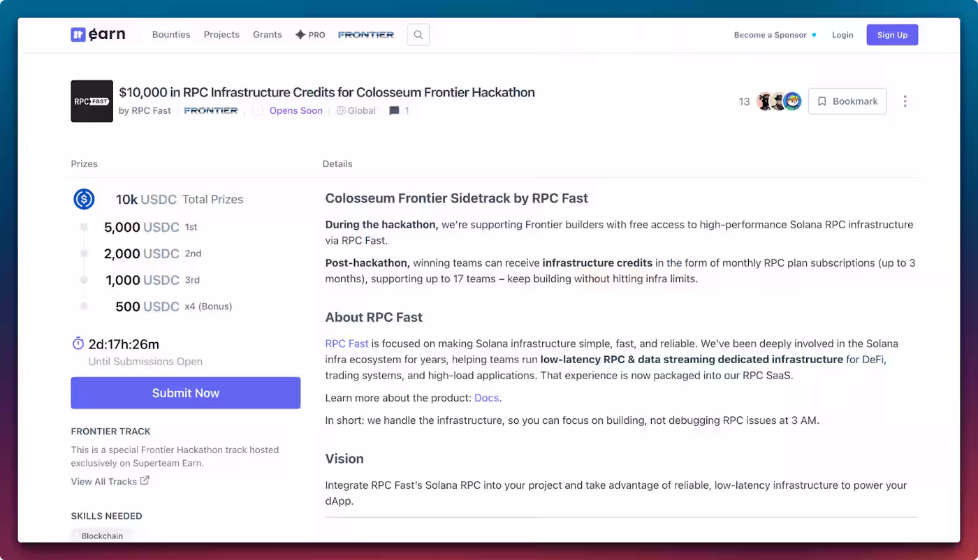Open the Grants nav item
978x560 pixels.
(268, 34)
